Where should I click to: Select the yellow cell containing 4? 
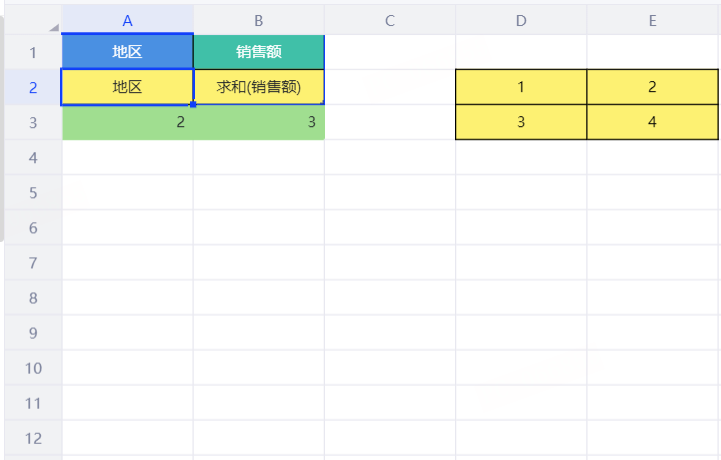pyautogui.click(x=652, y=123)
